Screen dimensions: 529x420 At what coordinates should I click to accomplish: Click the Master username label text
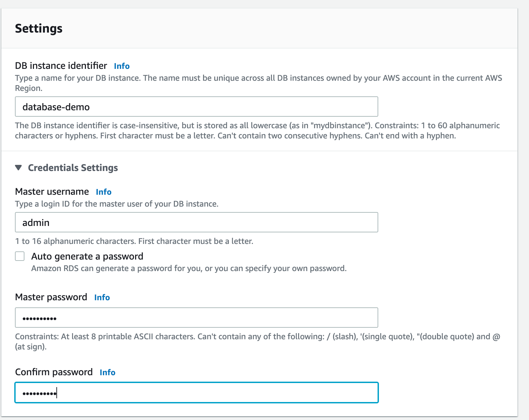pos(52,191)
